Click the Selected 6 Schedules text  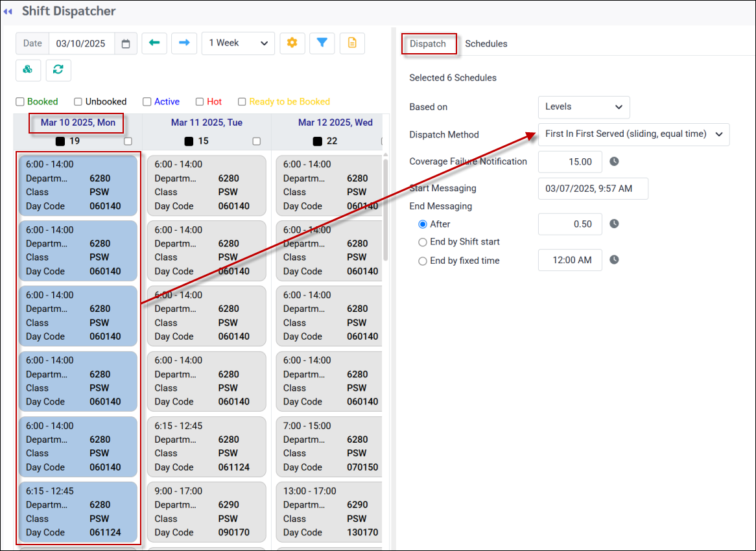(x=453, y=78)
